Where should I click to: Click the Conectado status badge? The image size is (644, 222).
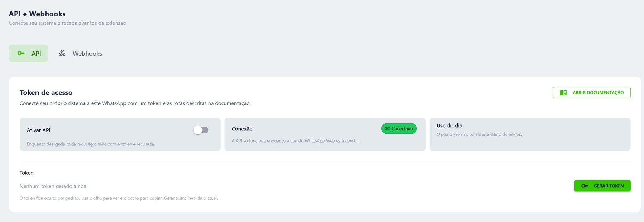[x=399, y=129]
